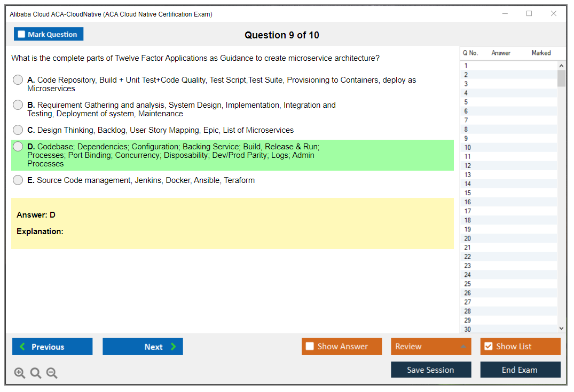574x392 pixels.
Task: Click the End Exam button
Action: point(520,370)
